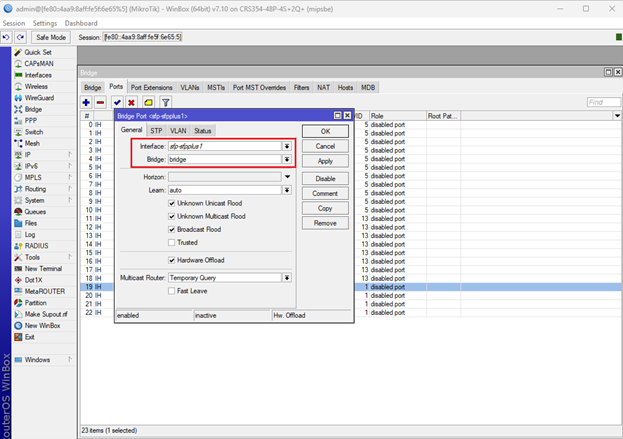Open Partition sidebar entry
Viewport: 623px width, 439px height.
(35, 303)
